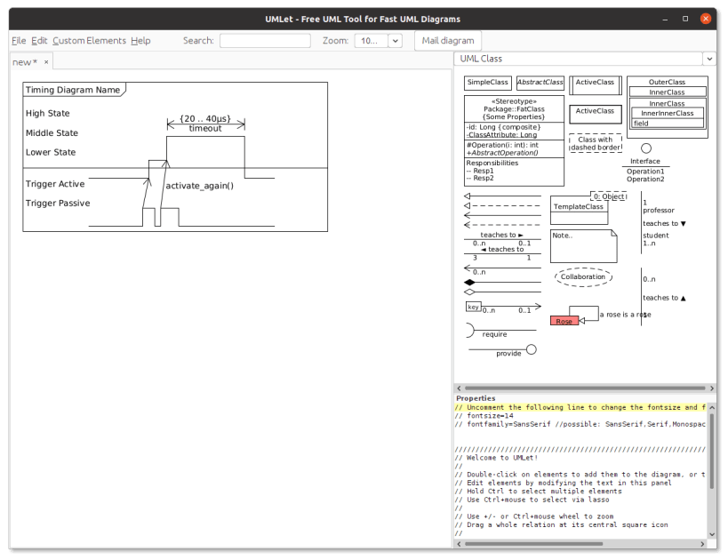
Task: Click the 'a rose is a rose' label
Action: click(626, 315)
